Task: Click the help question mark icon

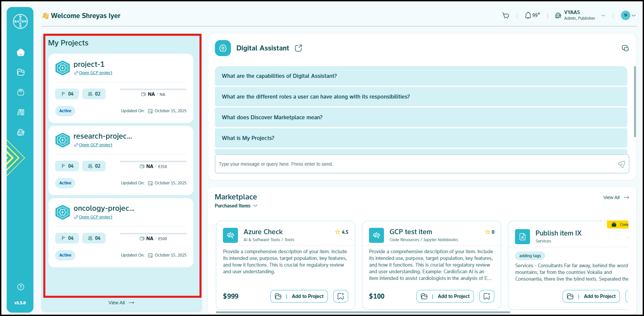Action: [21, 287]
